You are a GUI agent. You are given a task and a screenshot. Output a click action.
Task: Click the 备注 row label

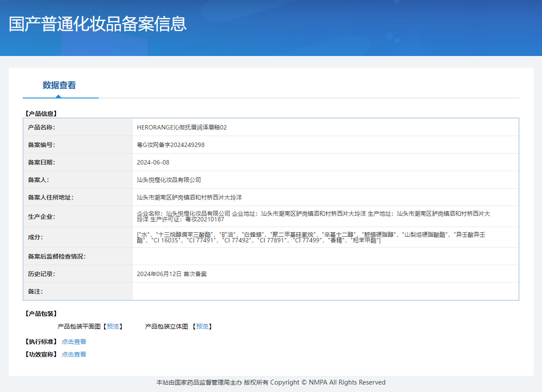(35, 291)
